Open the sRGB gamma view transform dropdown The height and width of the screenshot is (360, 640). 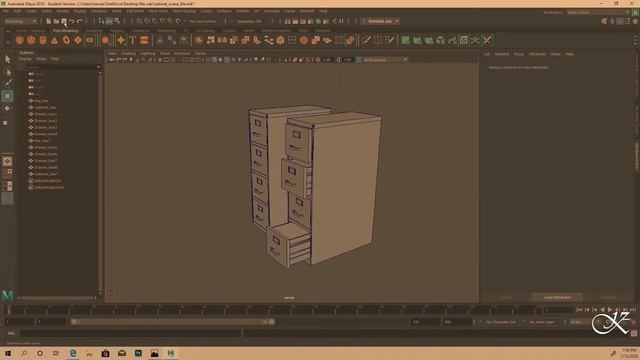tap(385, 60)
